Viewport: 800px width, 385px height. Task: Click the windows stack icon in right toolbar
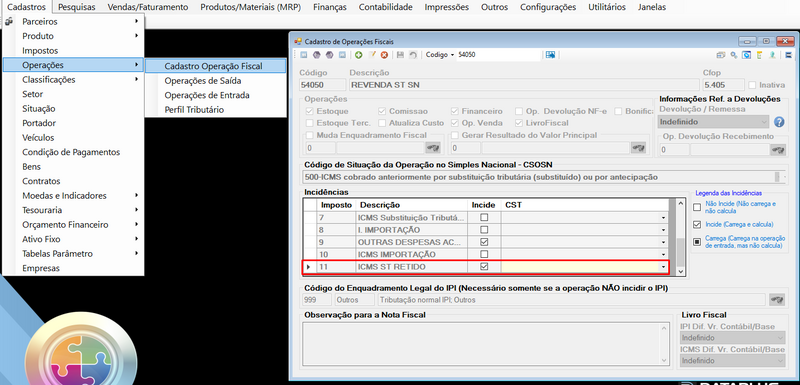(720, 55)
